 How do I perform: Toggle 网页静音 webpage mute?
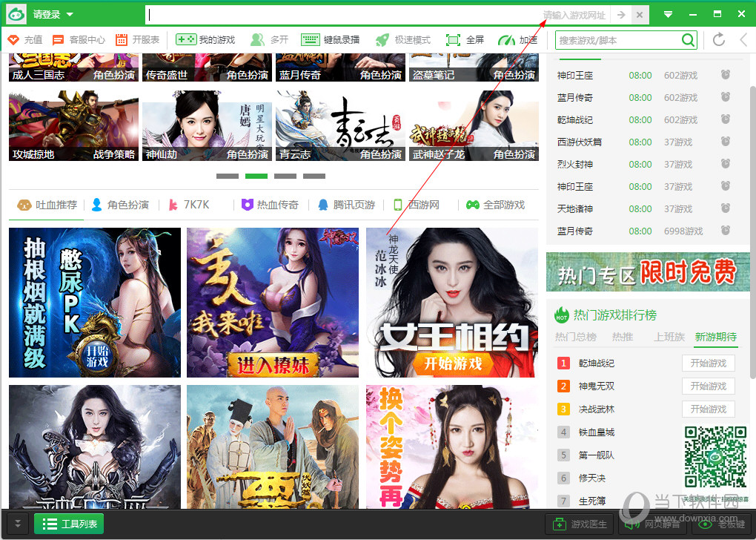(x=652, y=523)
